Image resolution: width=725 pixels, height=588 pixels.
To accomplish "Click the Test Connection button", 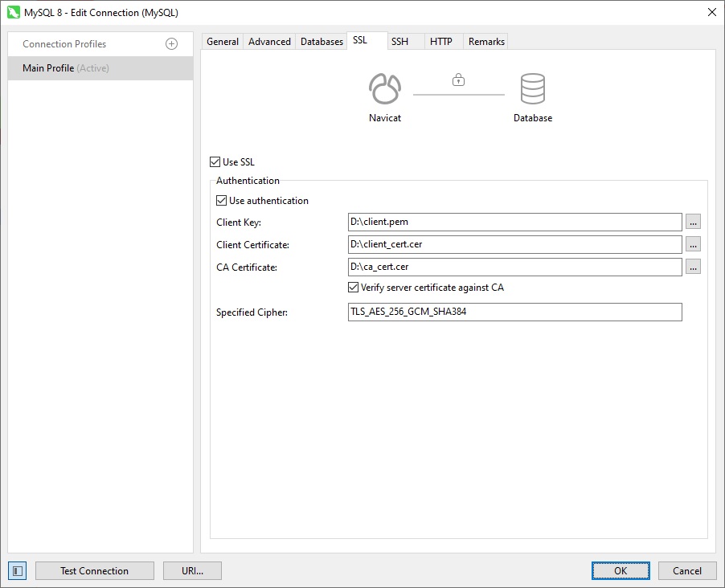I will click(95, 571).
